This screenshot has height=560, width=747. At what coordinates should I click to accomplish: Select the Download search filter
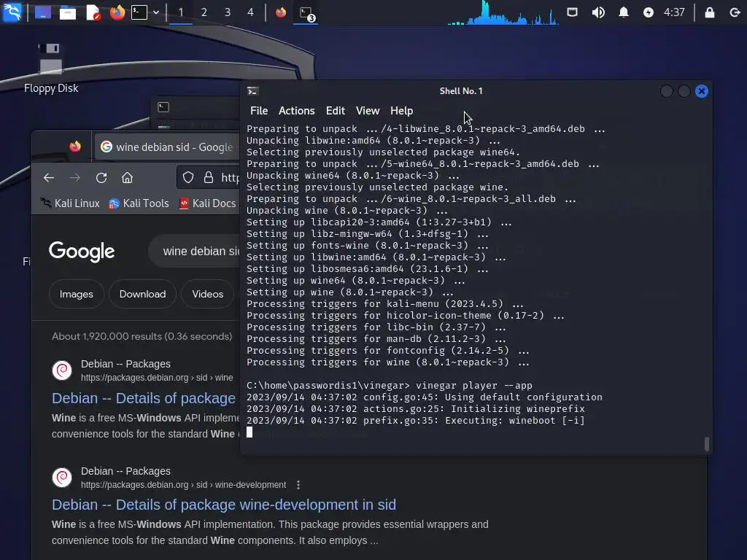142,294
